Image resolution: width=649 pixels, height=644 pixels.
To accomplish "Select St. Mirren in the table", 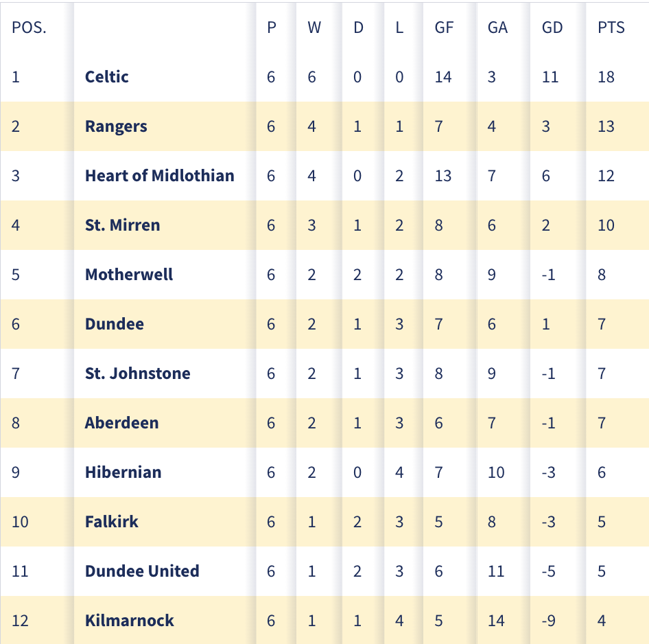I will coord(123,225).
